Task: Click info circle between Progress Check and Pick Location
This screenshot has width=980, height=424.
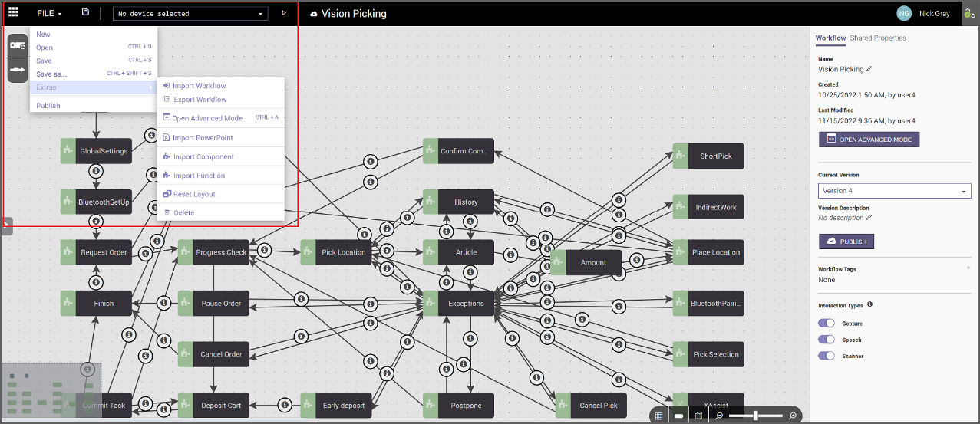Action: click(266, 251)
